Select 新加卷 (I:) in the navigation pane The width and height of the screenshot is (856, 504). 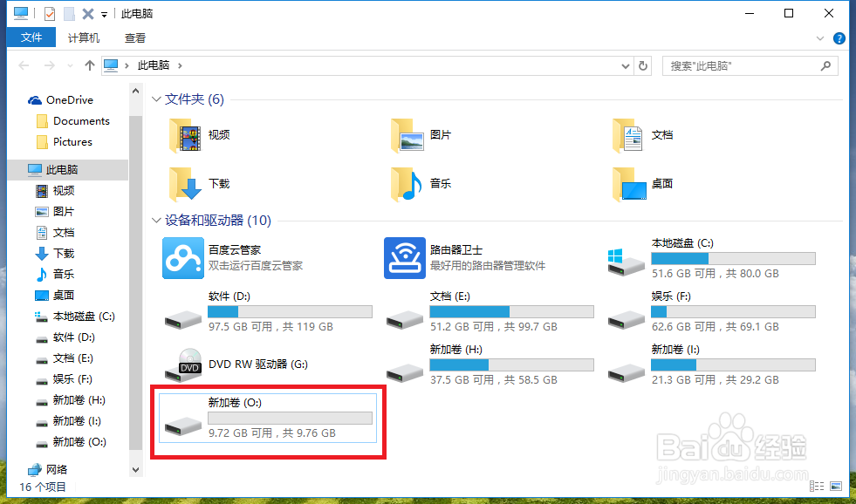(68, 421)
